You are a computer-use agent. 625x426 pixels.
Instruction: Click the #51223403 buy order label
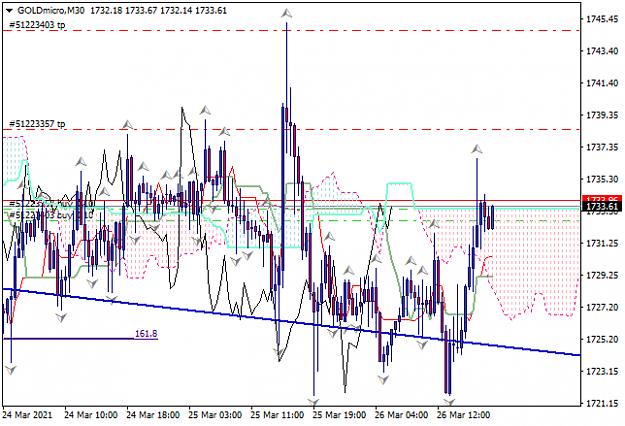pyautogui.click(x=51, y=215)
